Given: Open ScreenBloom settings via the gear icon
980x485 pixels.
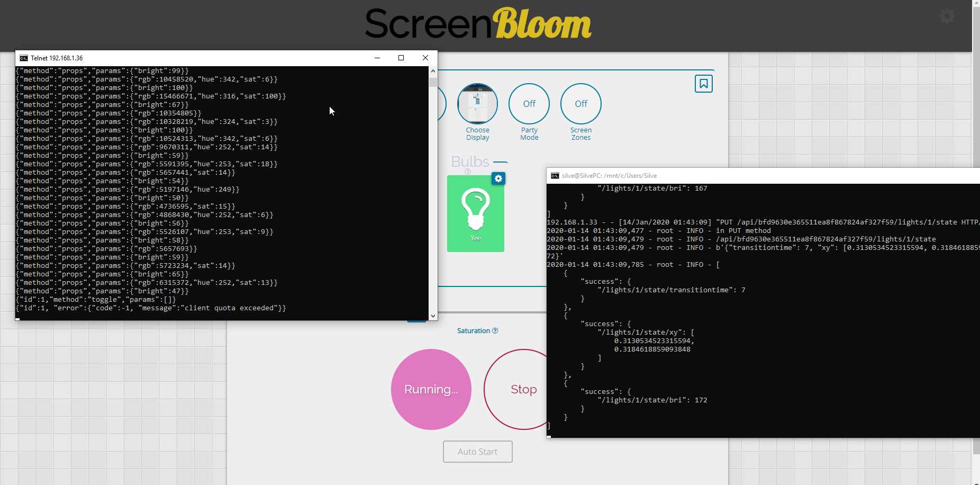Looking at the screenshot, I should click(x=947, y=16).
